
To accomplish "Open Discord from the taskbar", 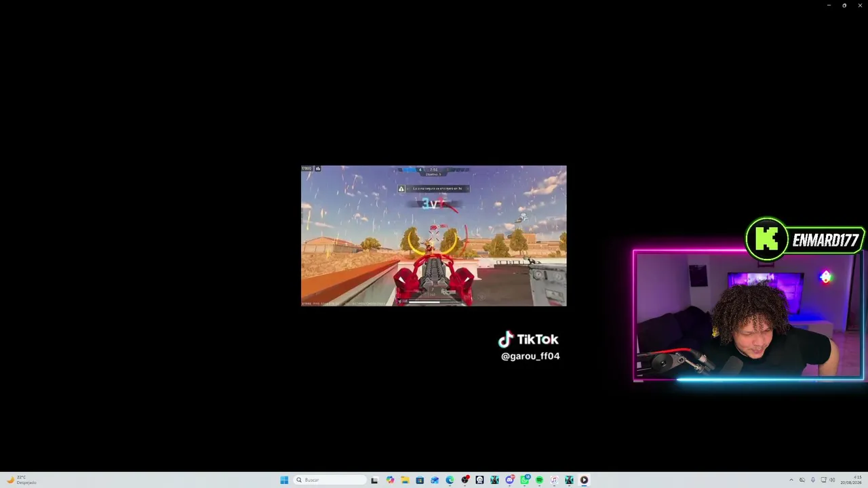I will 509,480.
